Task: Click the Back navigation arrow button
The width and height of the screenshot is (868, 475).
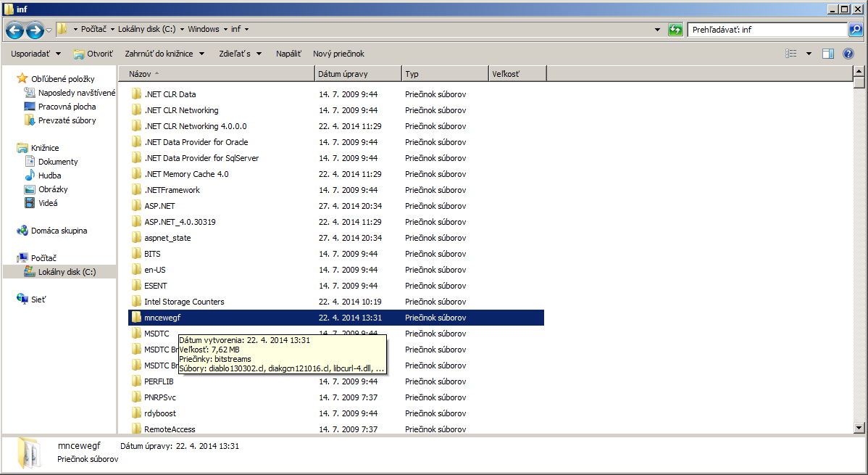Action: [x=14, y=30]
